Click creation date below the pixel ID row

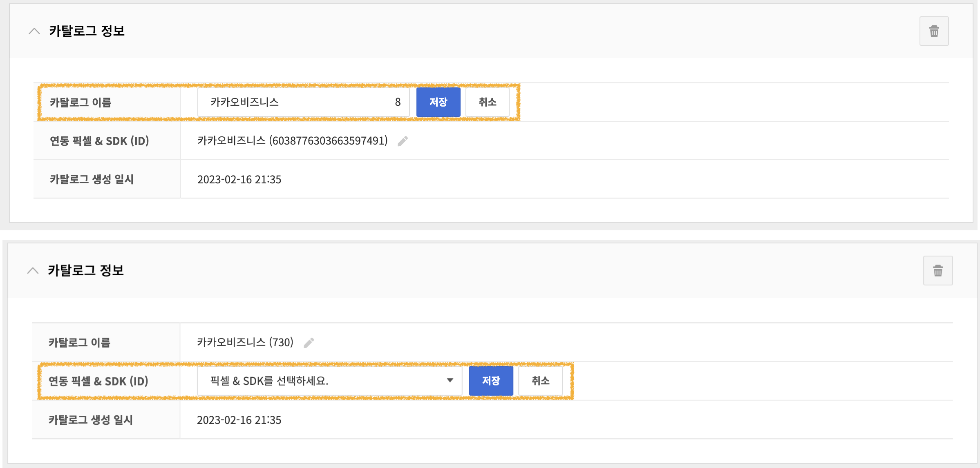(239, 180)
